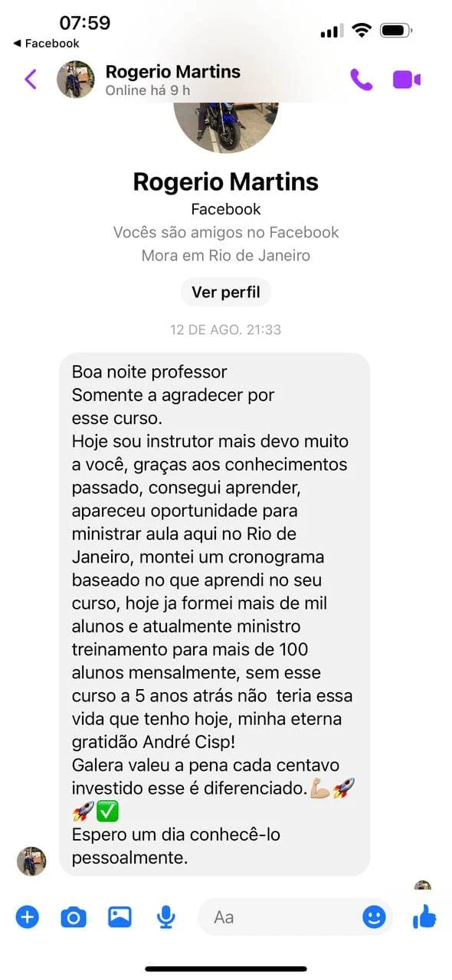This screenshot has height=980, width=452.
Task: Tap the Wi-Fi icon in the status bar
Action: point(361,29)
